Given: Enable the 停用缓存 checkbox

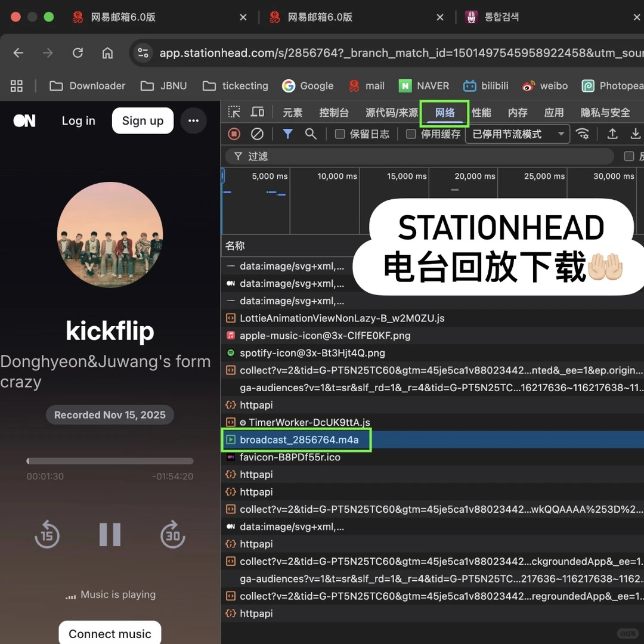Looking at the screenshot, I should (x=410, y=134).
